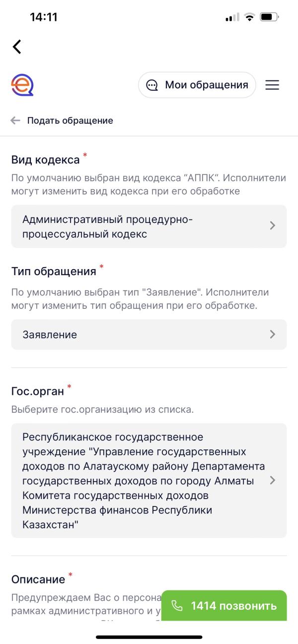Expand the Заявление type chevron

(272, 334)
